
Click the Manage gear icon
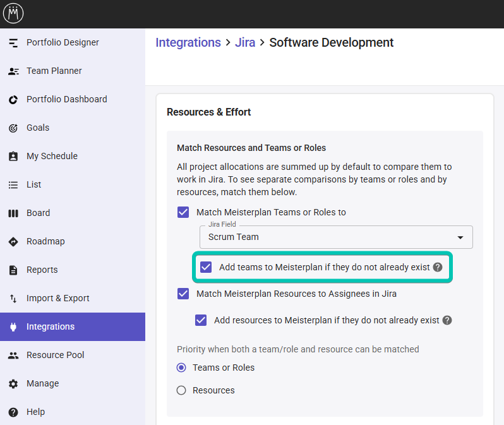[x=13, y=383]
